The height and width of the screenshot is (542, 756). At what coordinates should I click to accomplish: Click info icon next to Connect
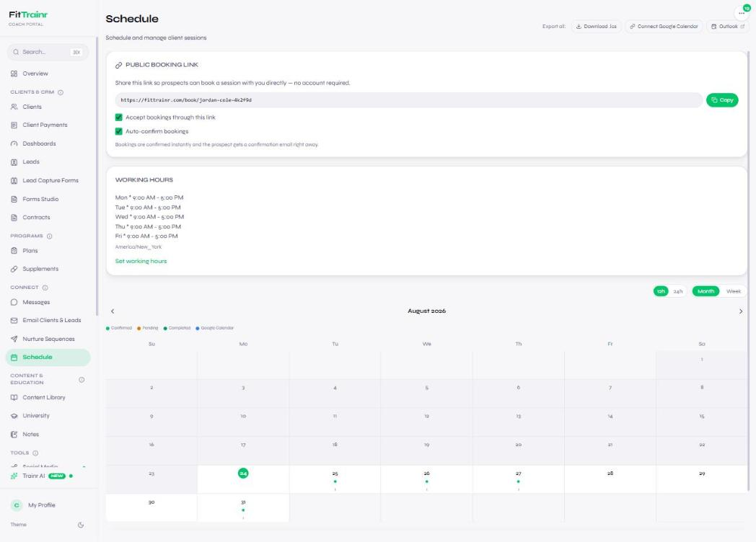(x=45, y=288)
